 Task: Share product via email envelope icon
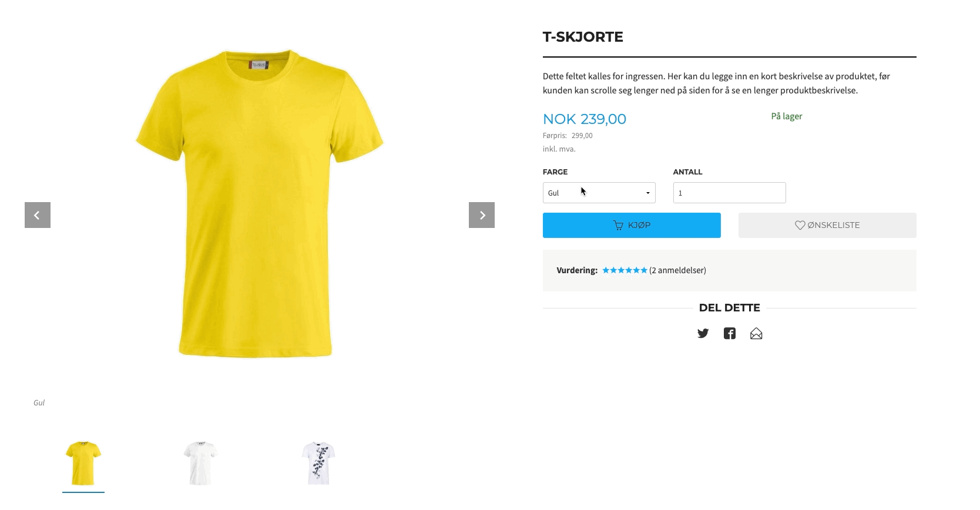756,334
